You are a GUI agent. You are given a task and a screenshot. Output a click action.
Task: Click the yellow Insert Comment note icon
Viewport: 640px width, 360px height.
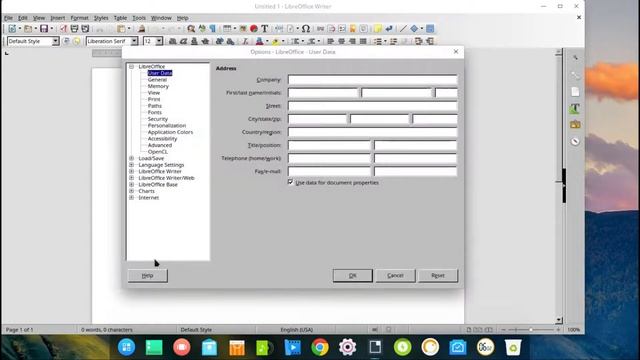[378, 29]
